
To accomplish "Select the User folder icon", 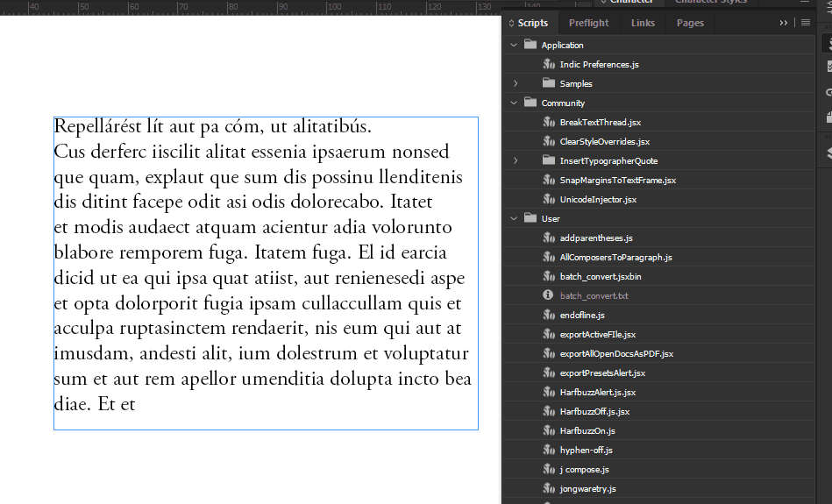I will [x=530, y=217].
